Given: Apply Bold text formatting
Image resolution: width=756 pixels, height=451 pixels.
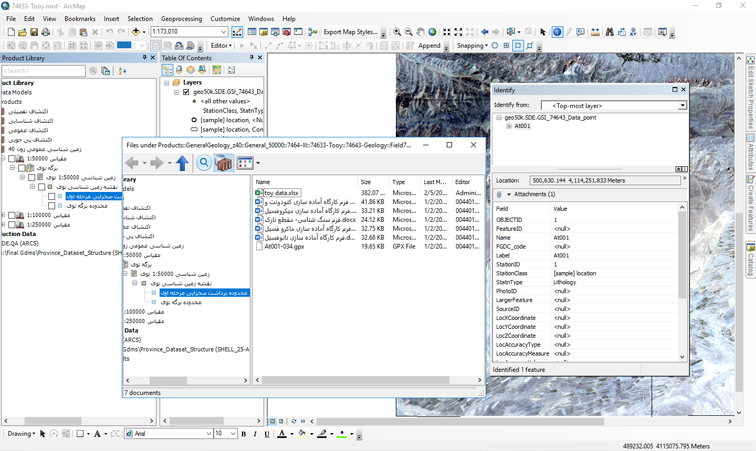Looking at the screenshot, I should tap(243, 434).
